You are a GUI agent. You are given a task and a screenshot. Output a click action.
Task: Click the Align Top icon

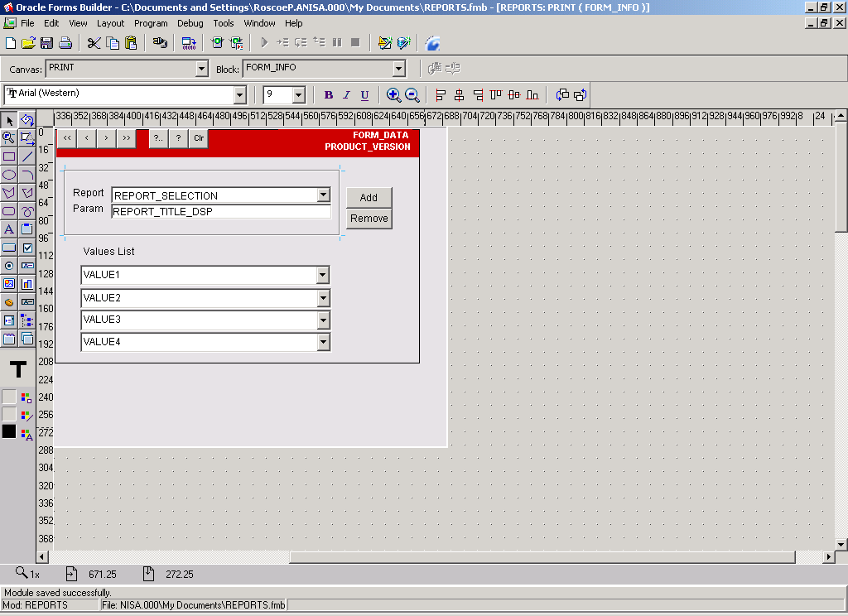(x=496, y=95)
